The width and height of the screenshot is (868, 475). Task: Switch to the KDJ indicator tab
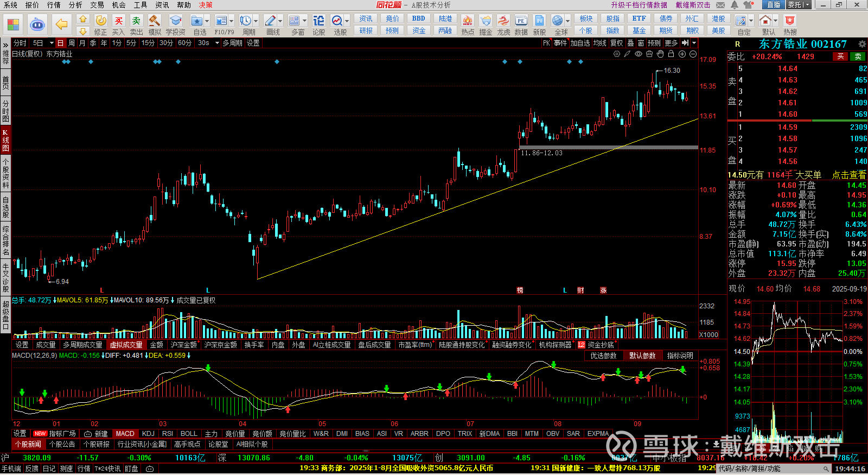click(148, 434)
